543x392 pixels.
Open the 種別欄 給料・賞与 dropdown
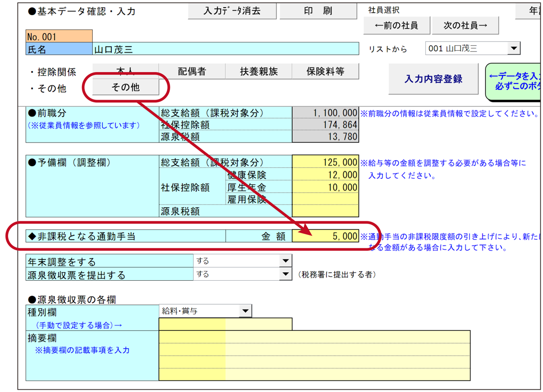pos(245,311)
